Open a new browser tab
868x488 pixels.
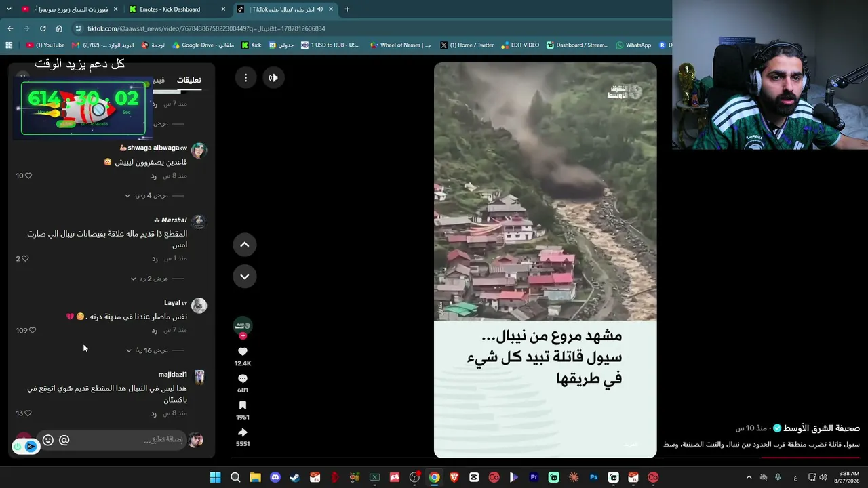[347, 9]
